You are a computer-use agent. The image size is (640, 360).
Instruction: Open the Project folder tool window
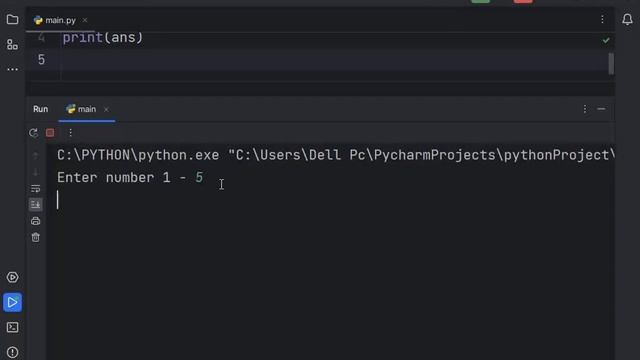pos(12,20)
